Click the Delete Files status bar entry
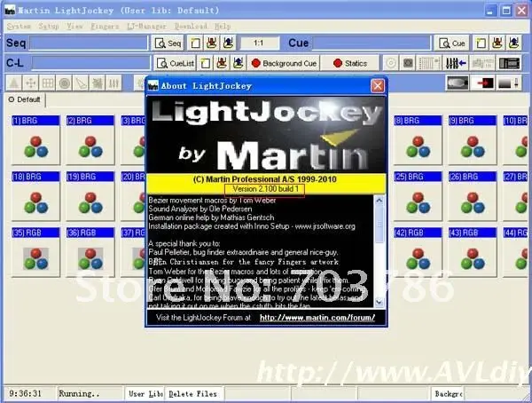 (x=193, y=394)
